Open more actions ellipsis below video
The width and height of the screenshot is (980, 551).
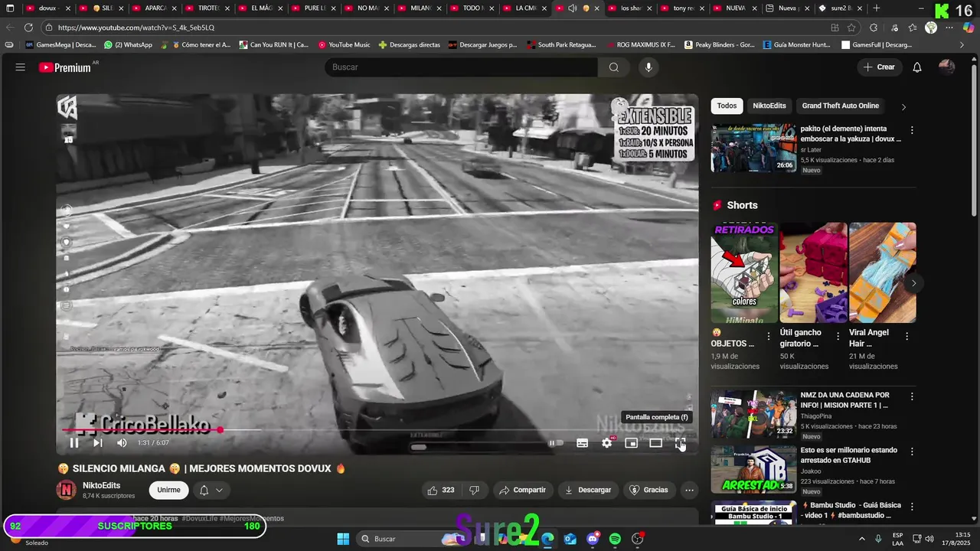tap(689, 490)
